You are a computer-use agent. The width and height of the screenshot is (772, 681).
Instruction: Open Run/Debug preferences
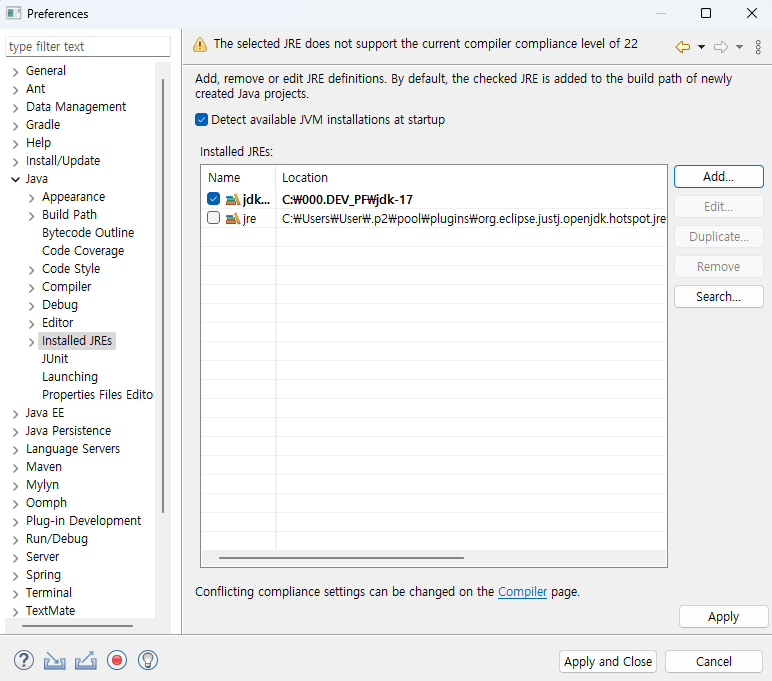tap(57, 539)
